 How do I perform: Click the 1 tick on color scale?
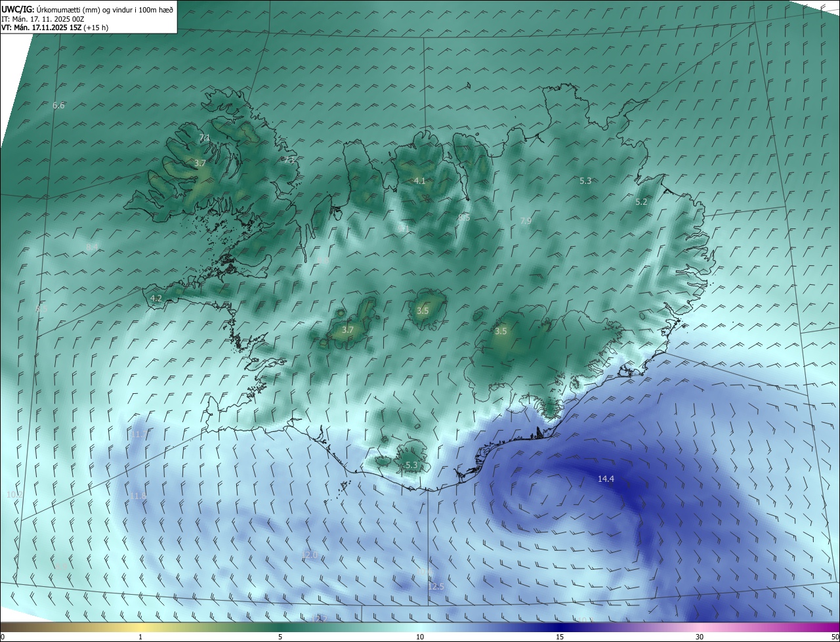click(140, 637)
